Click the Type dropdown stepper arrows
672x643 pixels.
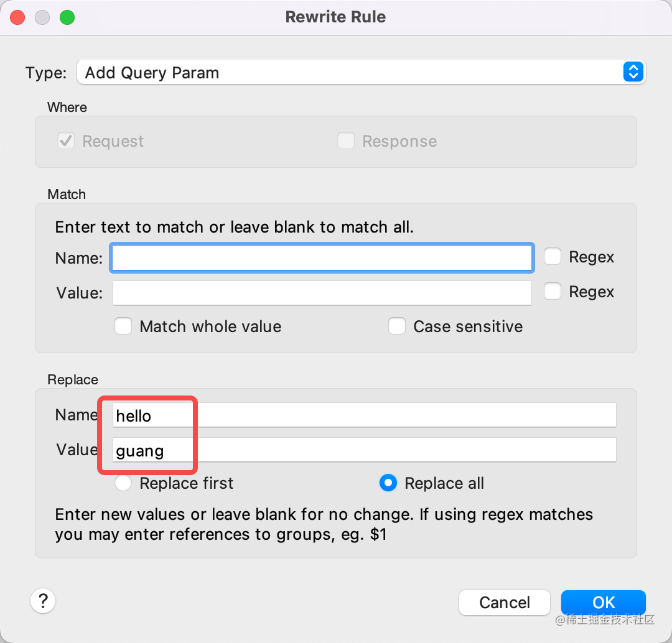[x=632, y=72]
